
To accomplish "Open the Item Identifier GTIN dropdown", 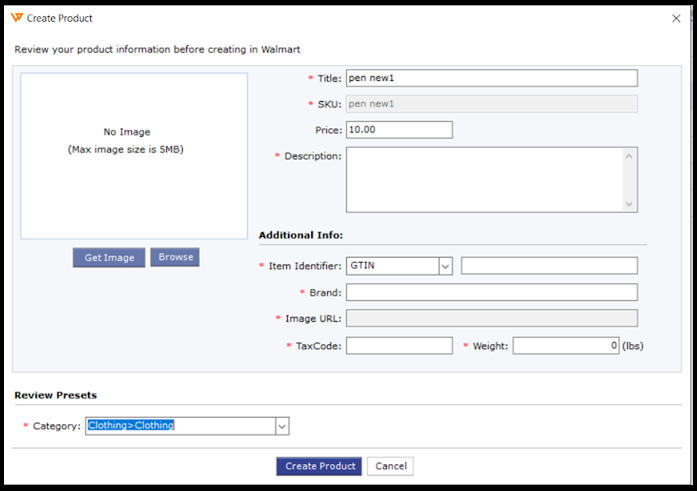I will [446, 266].
